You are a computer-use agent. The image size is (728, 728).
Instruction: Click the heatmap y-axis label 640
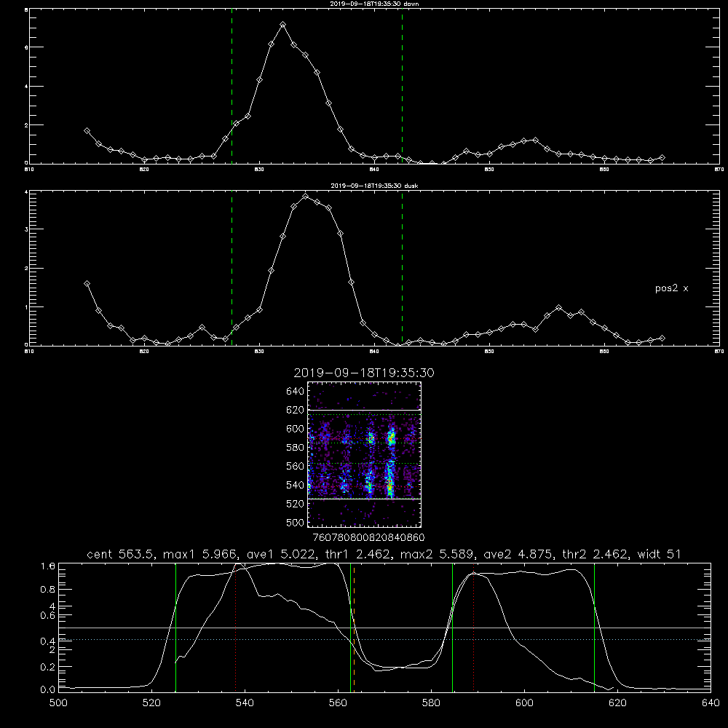click(x=295, y=392)
